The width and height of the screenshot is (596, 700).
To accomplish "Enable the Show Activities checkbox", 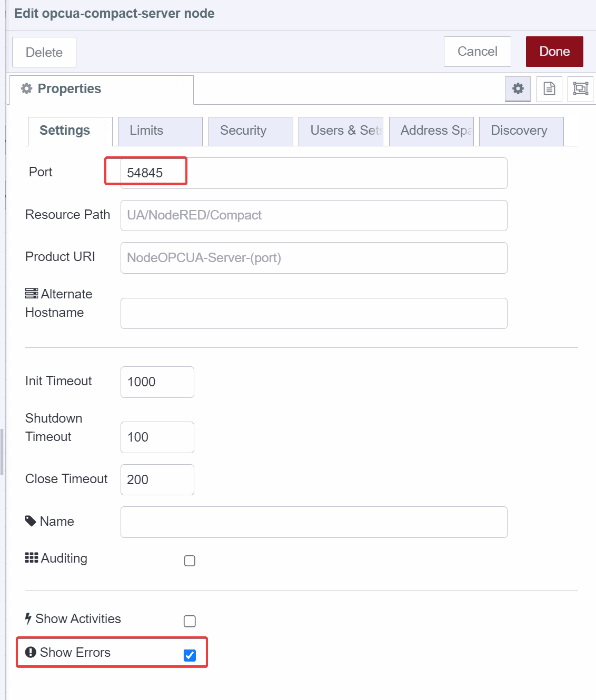I will tap(190, 621).
